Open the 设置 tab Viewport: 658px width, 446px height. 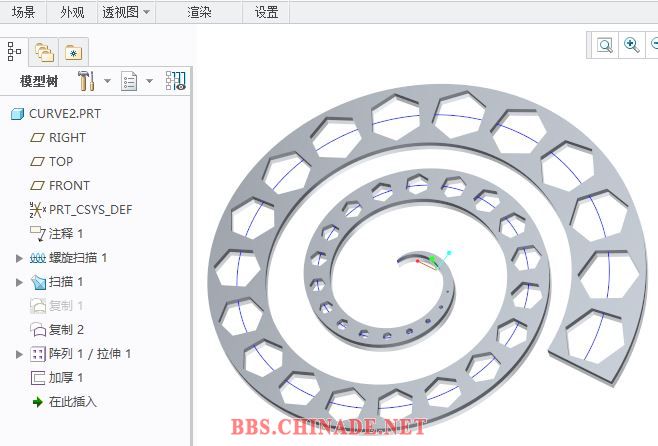tap(266, 12)
